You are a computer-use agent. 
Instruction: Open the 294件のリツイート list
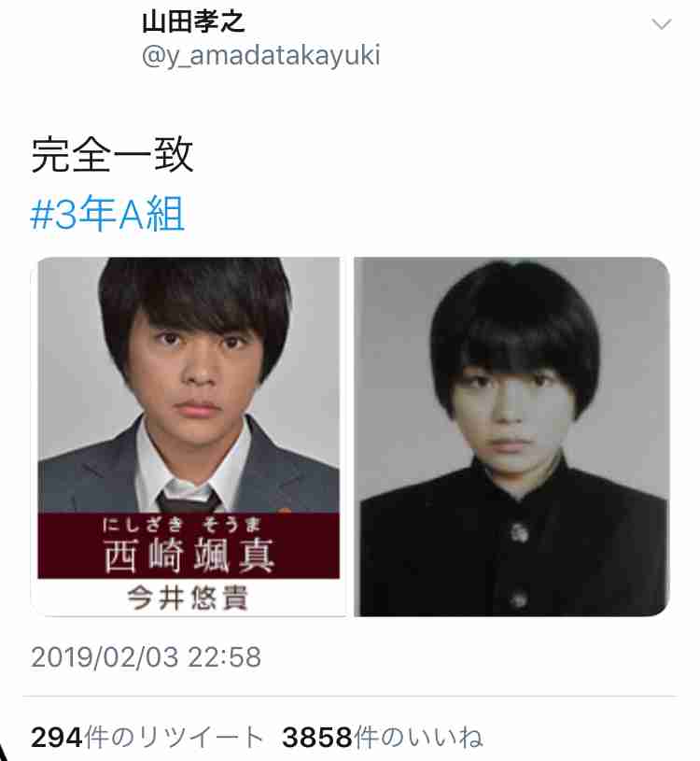tap(148, 738)
